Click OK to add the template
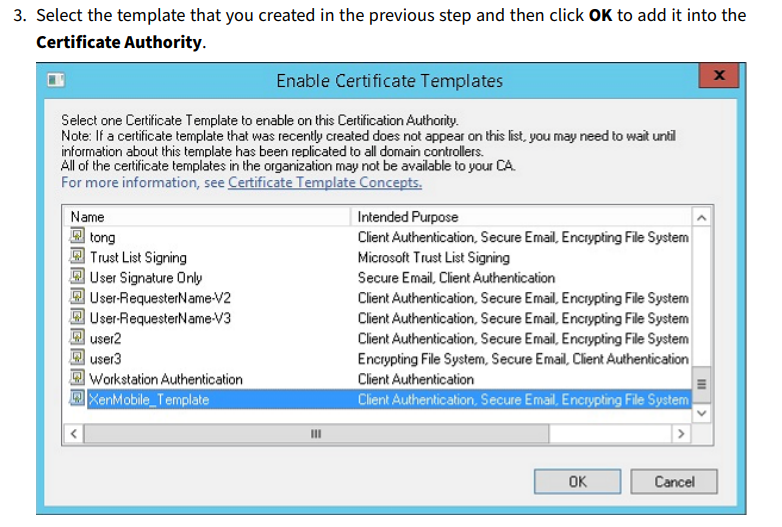Viewport: 782px width, 527px height. click(577, 482)
